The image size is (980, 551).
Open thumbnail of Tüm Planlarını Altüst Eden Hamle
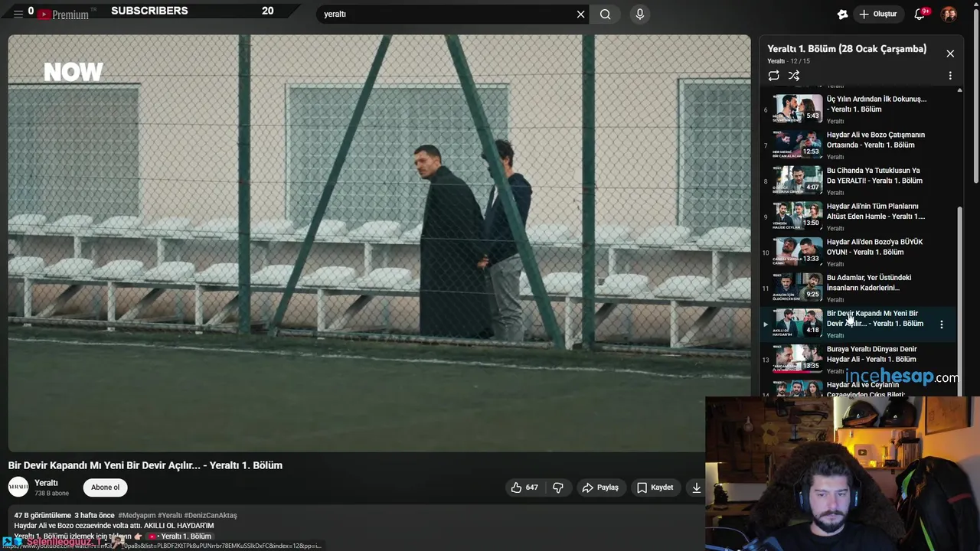pyautogui.click(x=797, y=215)
